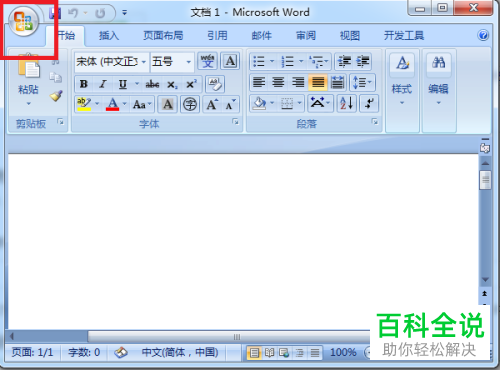The height and width of the screenshot is (370, 500).
Task: Open the Change Case Aa menu
Action: tap(142, 104)
